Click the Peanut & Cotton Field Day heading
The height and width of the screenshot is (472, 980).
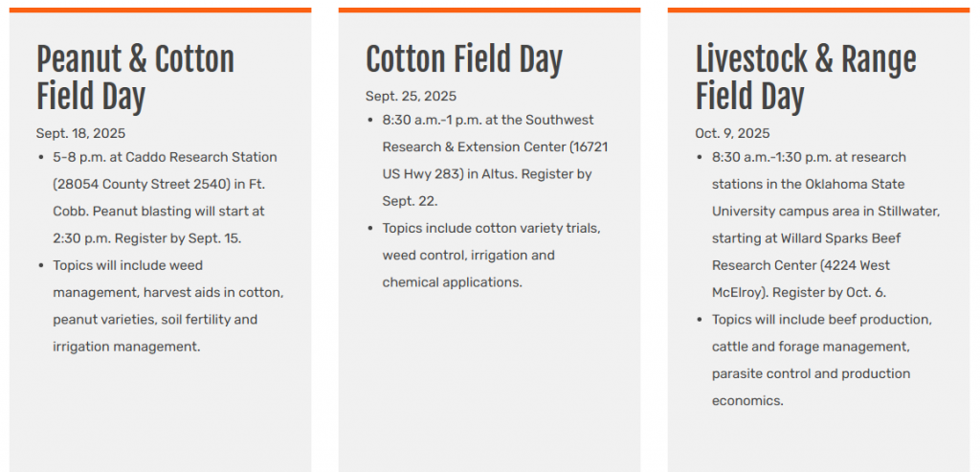point(135,78)
